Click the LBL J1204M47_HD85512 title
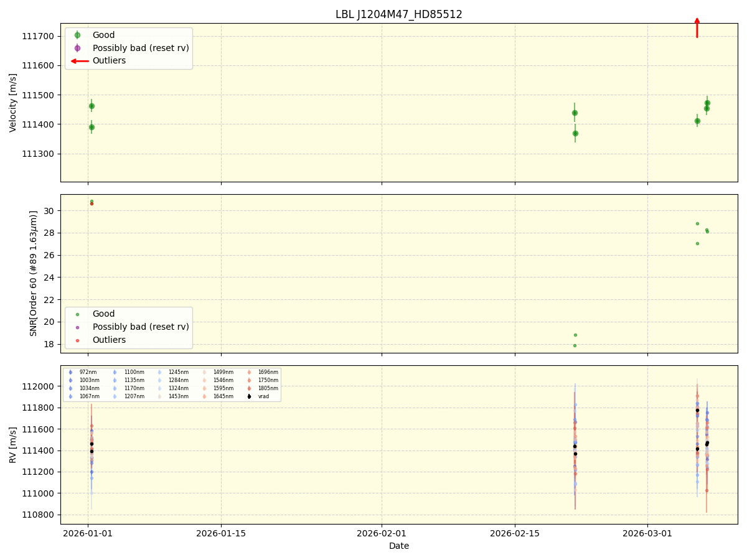Screen dimensions: 747x560 398,12
